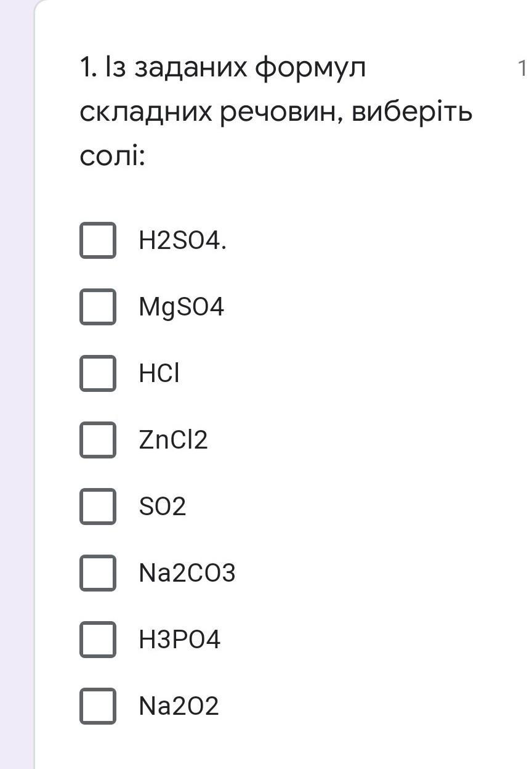This screenshot has height=769, width=532.
Task: Click the question title about солі
Action: [275, 112]
